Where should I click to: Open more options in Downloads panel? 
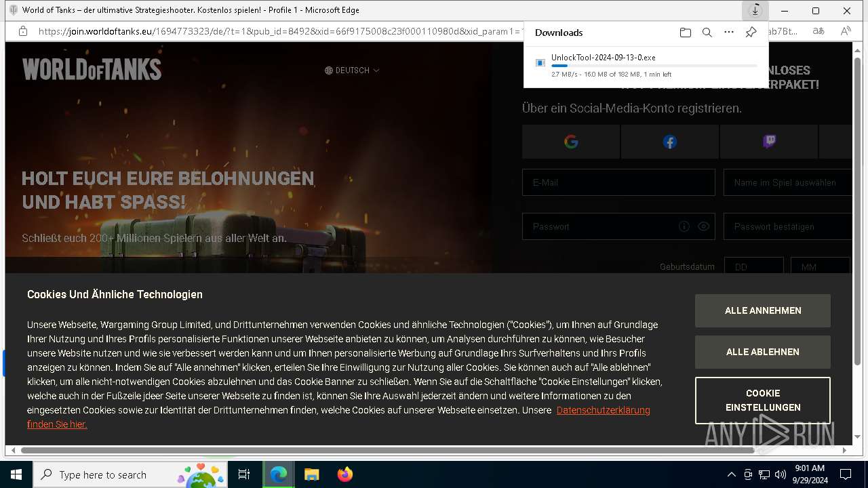click(x=729, y=33)
